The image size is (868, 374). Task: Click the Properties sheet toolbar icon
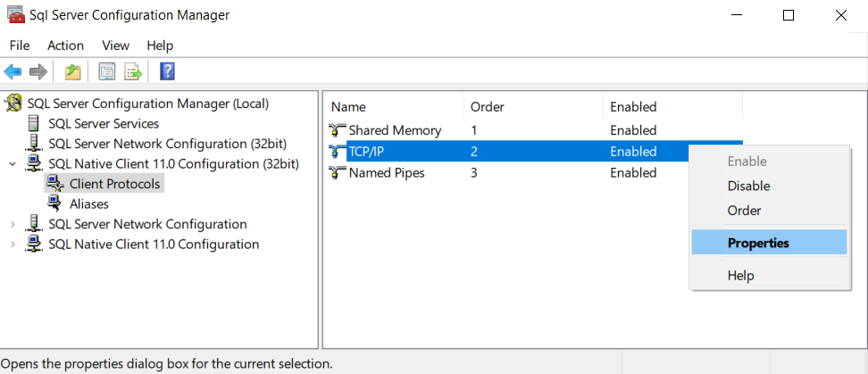[x=106, y=71]
